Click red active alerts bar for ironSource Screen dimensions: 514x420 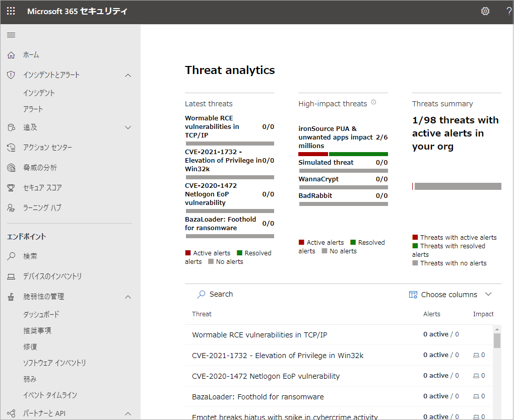tap(313, 154)
